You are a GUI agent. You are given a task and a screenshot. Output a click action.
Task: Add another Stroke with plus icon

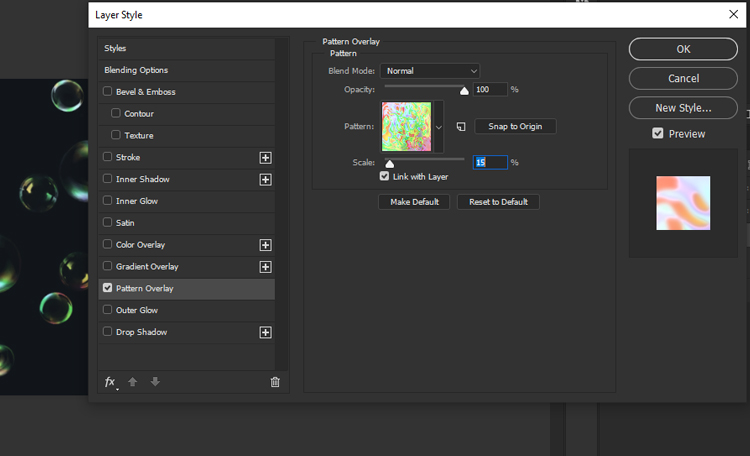(266, 157)
